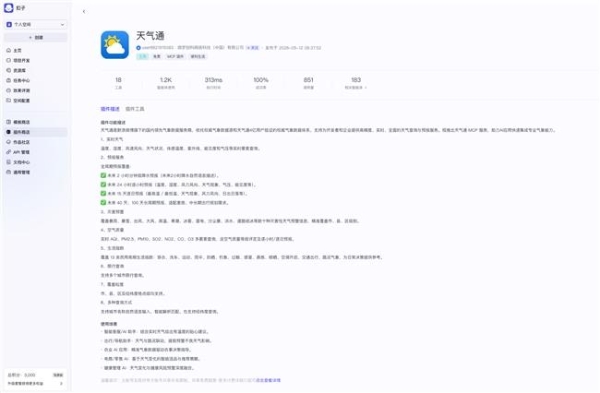600x393 pixels.
Task: Click the 18 tools statistic
Action: [x=118, y=83]
